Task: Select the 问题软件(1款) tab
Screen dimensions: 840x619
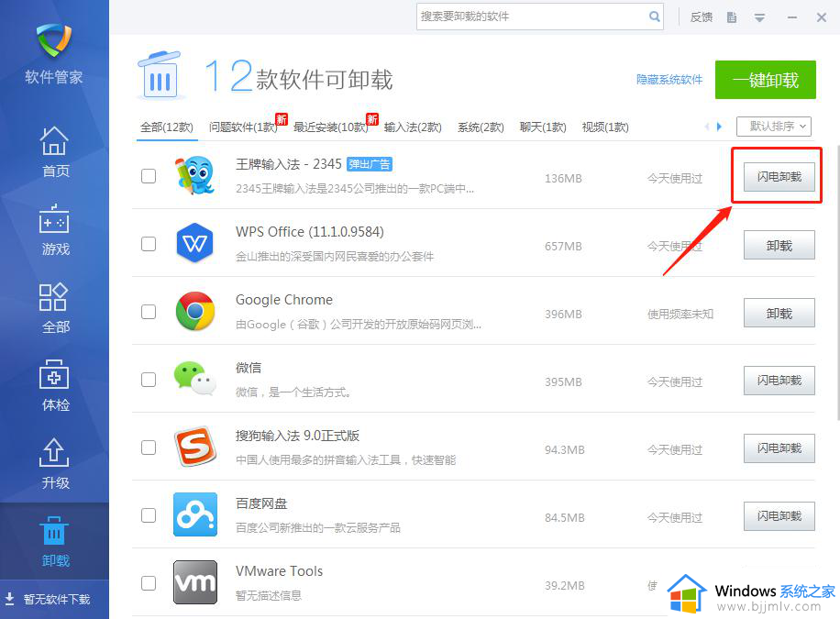Action: (x=243, y=127)
